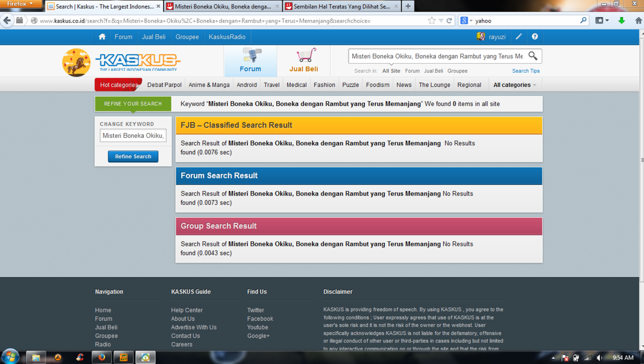644x364 pixels.
Task: Open the Firefox menu button
Action: [x=21, y=4]
